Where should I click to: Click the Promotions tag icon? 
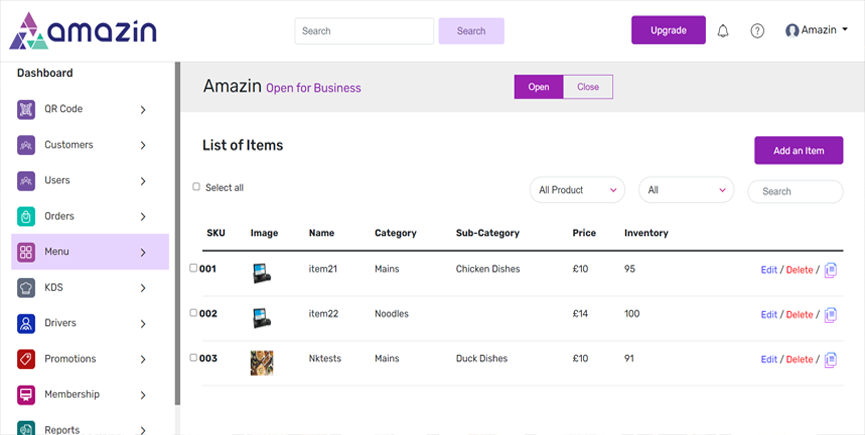[26, 359]
